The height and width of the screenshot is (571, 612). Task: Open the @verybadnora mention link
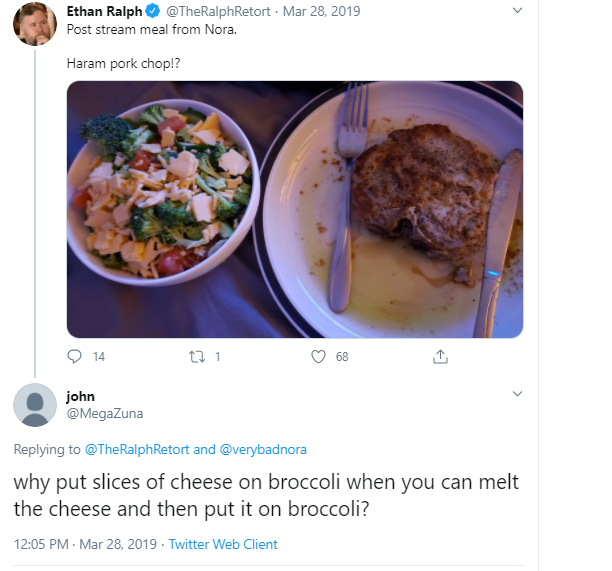(263, 449)
